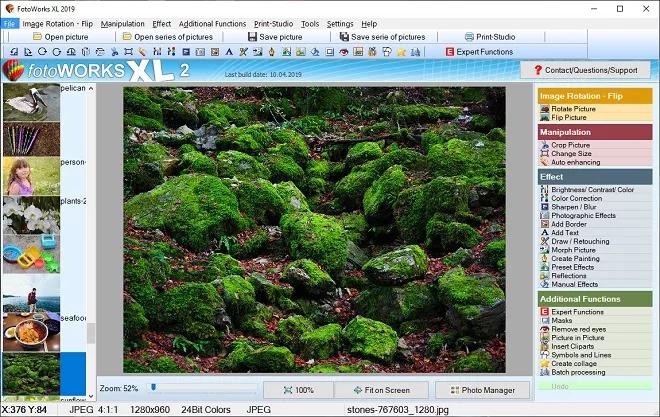Select the white flowers plants thumbnail
This screenshot has width=660, height=417.
tap(31, 215)
